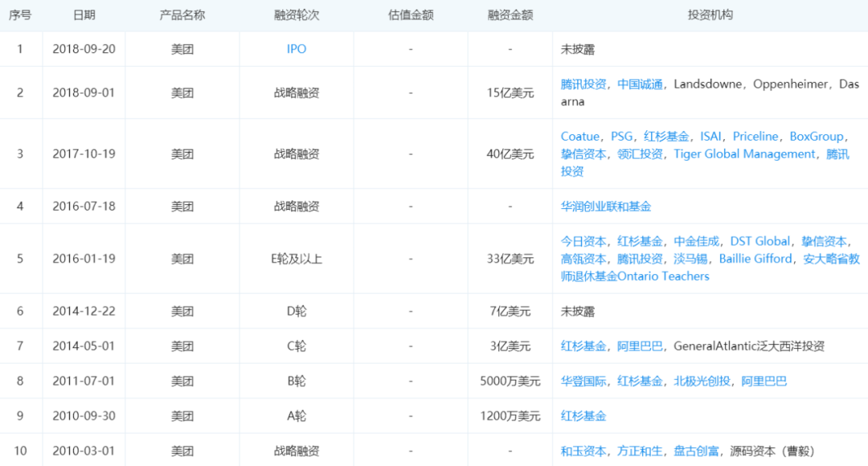Open 方正和生 investor link
868x466 pixels.
(x=640, y=451)
